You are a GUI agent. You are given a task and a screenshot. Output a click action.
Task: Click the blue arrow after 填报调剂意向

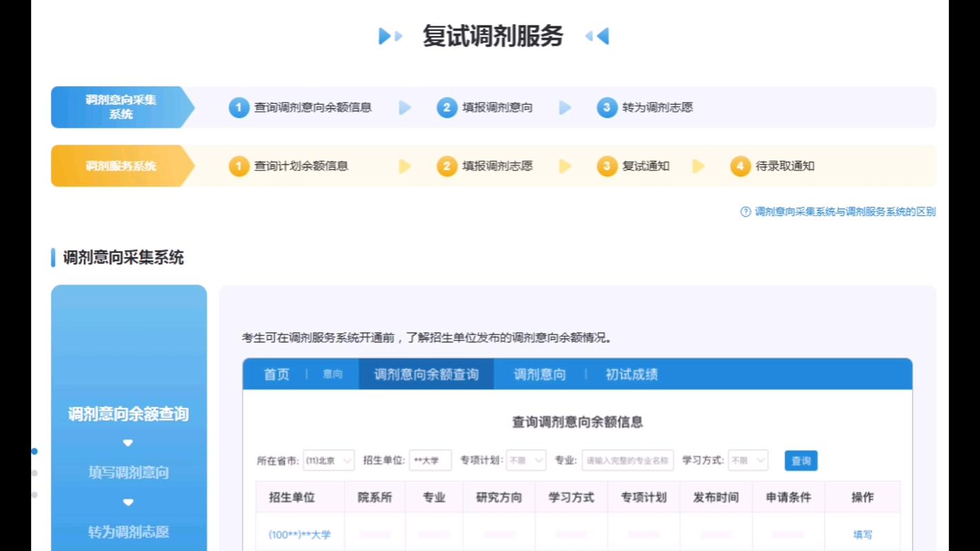[565, 107]
